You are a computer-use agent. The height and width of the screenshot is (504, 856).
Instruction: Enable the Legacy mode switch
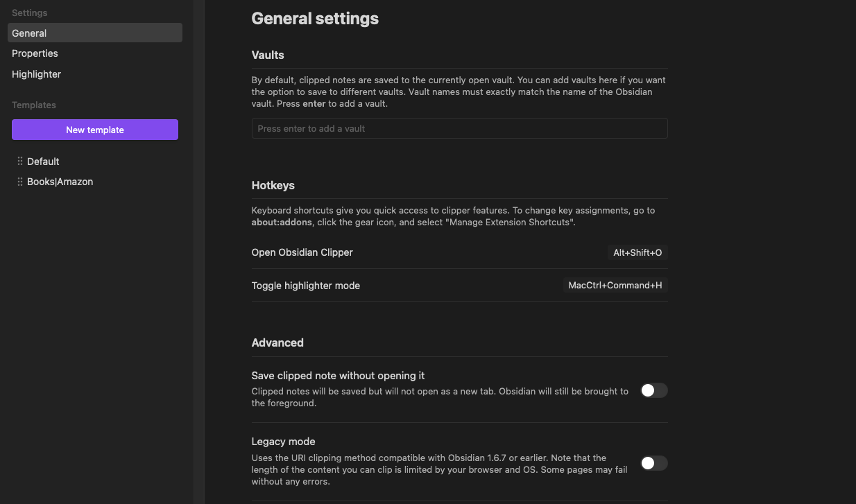point(653,463)
